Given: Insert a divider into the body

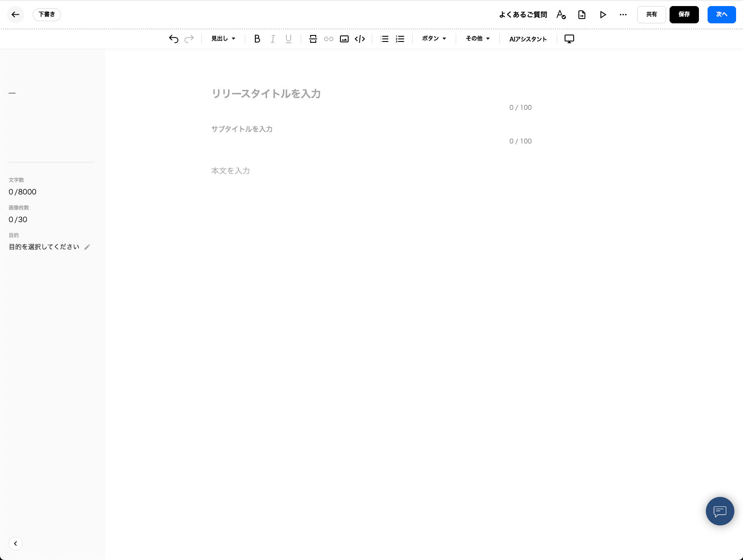Looking at the screenshot, I should point(313,39).
